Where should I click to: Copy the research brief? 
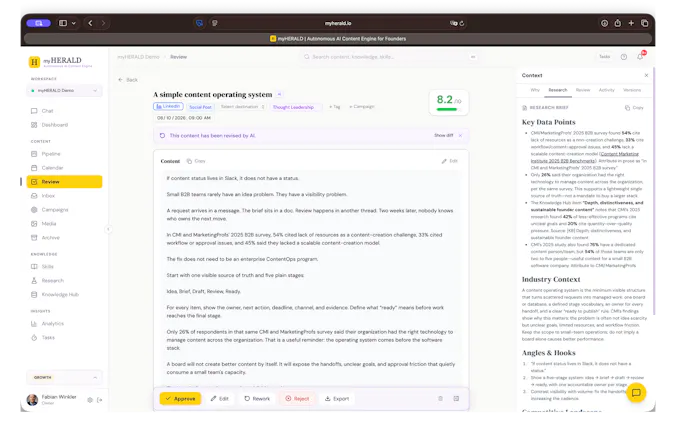point(634,107)
